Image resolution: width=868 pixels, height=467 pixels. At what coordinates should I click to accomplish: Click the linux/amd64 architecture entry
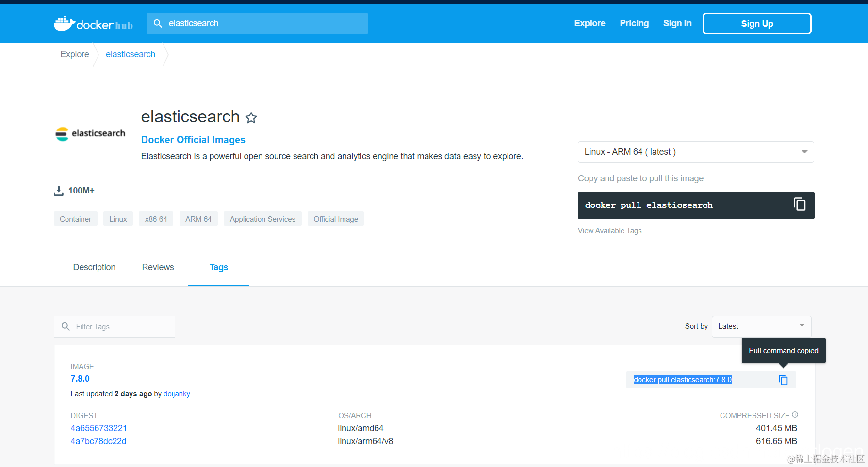click(x=360, y=428)
